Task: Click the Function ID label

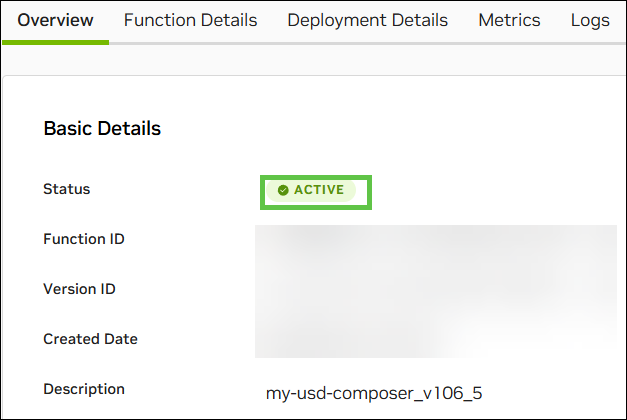Action: (84, 239)
